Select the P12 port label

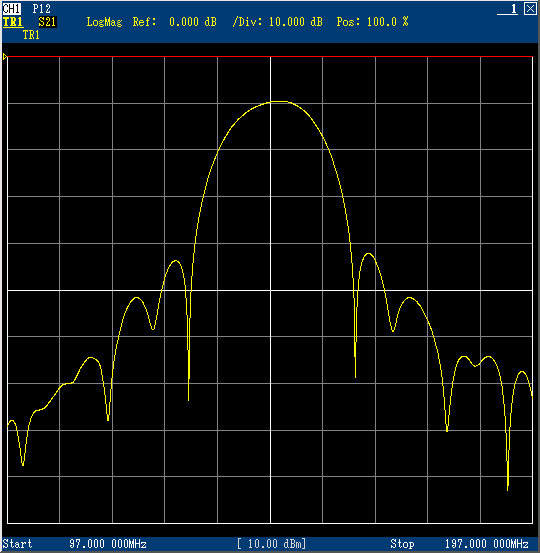(42, 8)
